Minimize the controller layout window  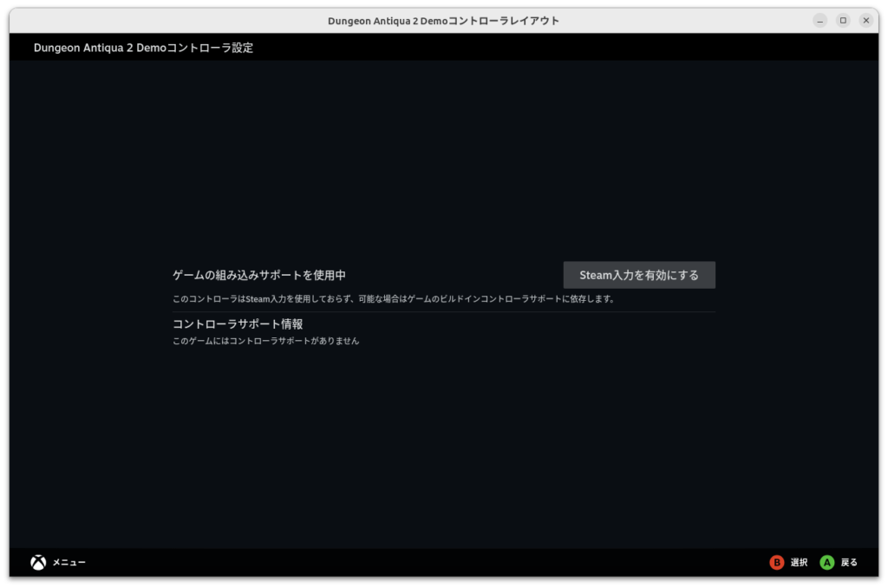coord(819,20)
